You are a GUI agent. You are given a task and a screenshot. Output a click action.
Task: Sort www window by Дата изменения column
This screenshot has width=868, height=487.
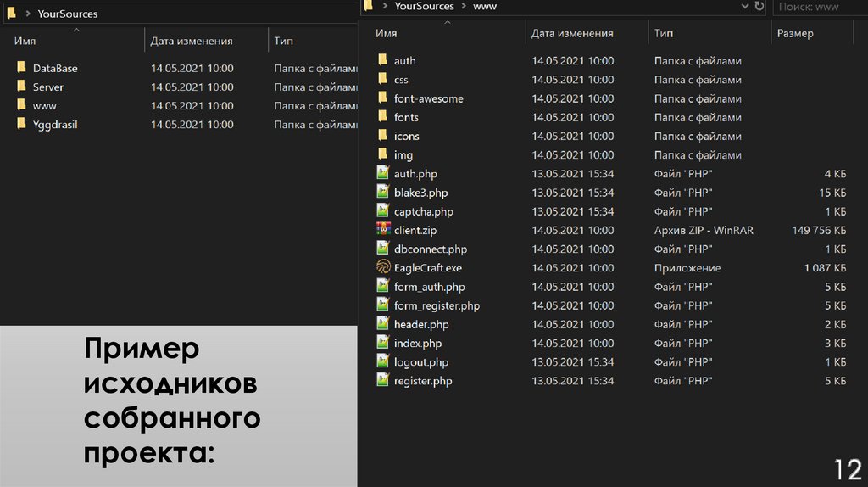pos(572,33)
